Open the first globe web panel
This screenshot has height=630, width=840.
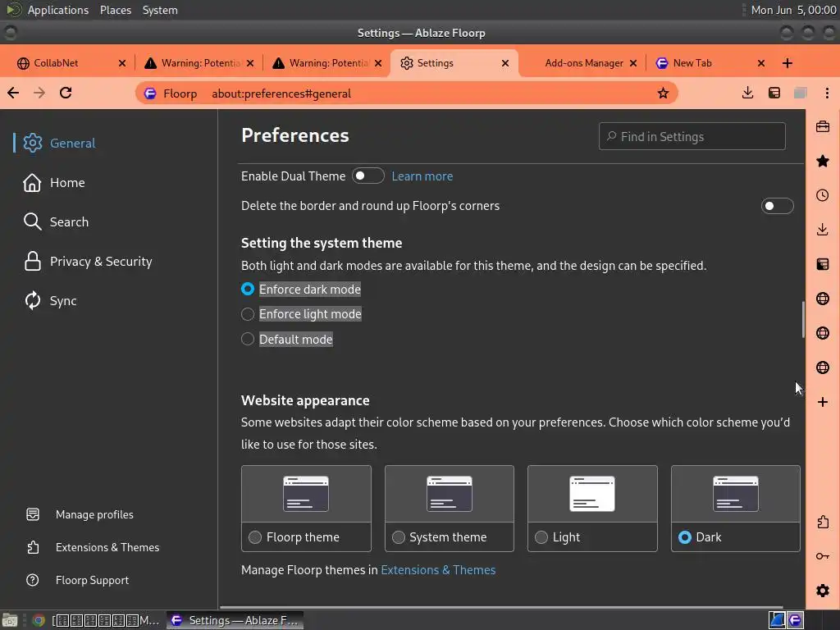[x=823, y=299]
